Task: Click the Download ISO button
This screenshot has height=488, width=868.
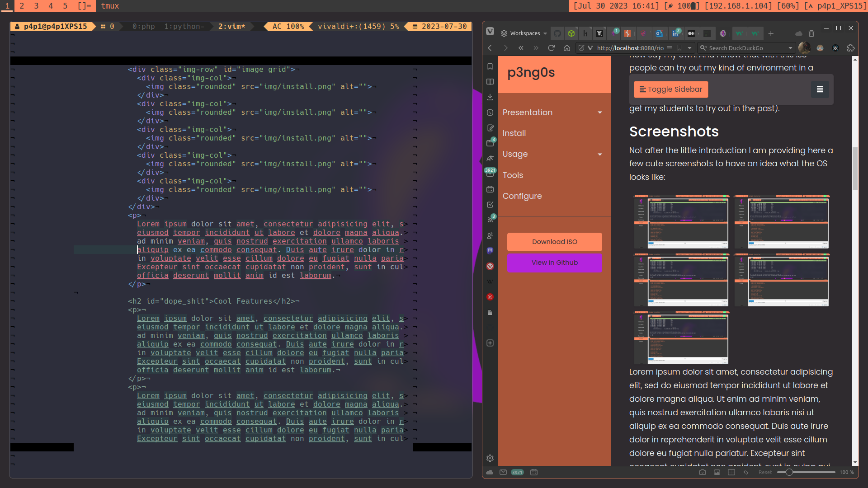Action: (x=554, y=242)
